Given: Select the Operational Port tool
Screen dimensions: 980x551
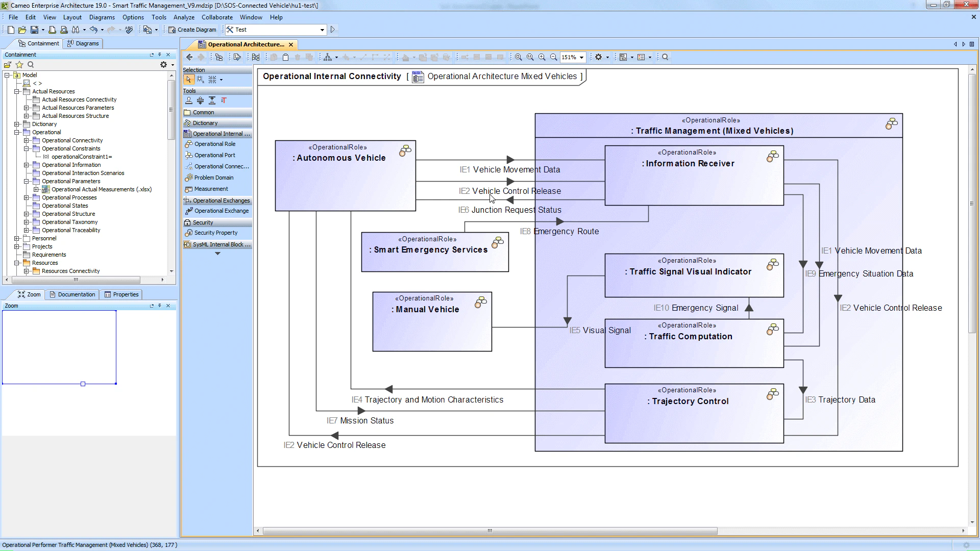Looking at the screenshot, I should coord(213,155).
